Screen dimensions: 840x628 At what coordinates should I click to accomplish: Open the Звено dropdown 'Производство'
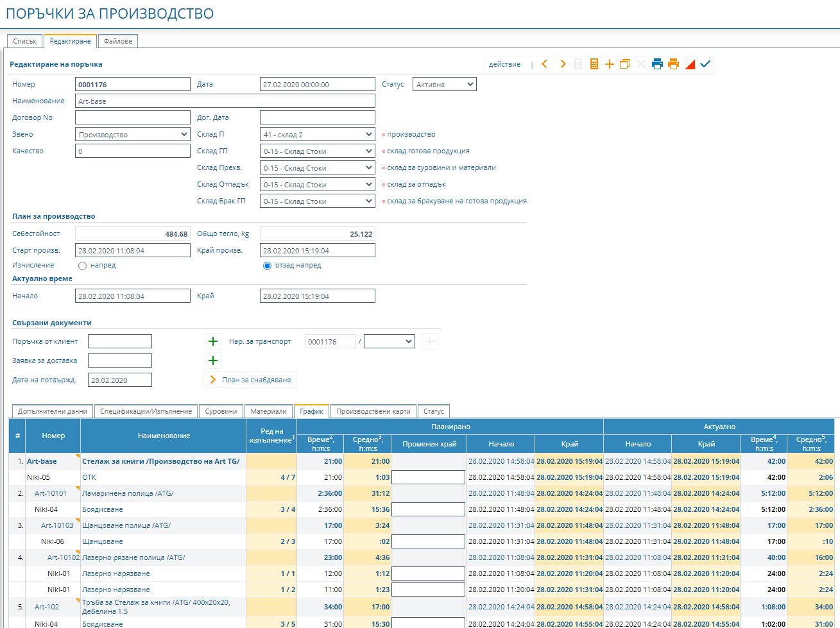[x=133, y=134]
